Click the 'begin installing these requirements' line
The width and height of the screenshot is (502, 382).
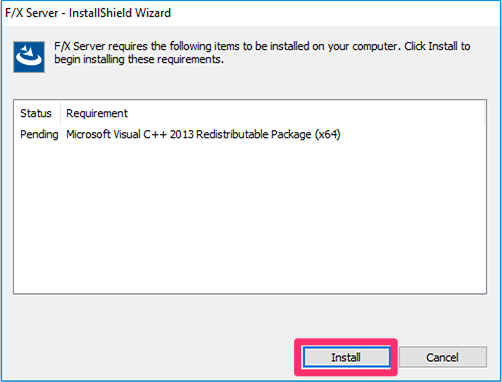tap(139, 59)
